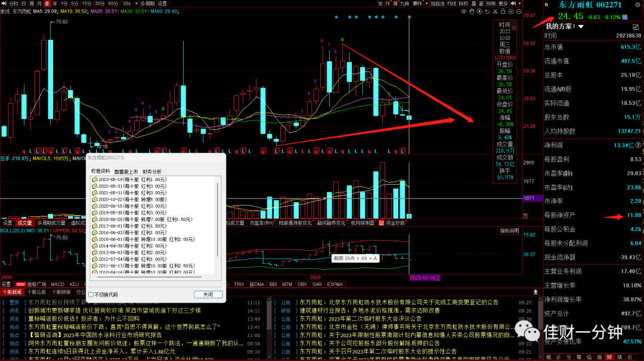This screenshot has height=361, width=644.
Task: Open the dropdown arrow at toolbar far right
Action: point(519,4)
